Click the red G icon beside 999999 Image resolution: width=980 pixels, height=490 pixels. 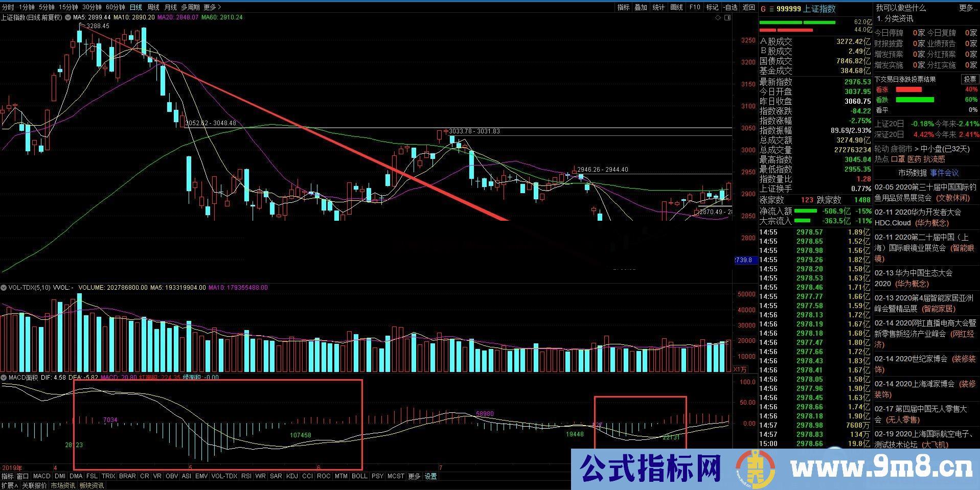(x=763, y=9)
